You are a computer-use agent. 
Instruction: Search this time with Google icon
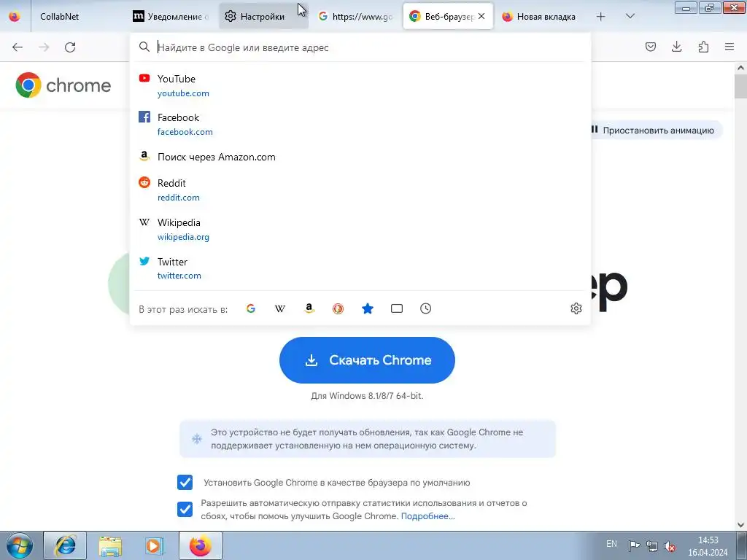coord(251,308)
